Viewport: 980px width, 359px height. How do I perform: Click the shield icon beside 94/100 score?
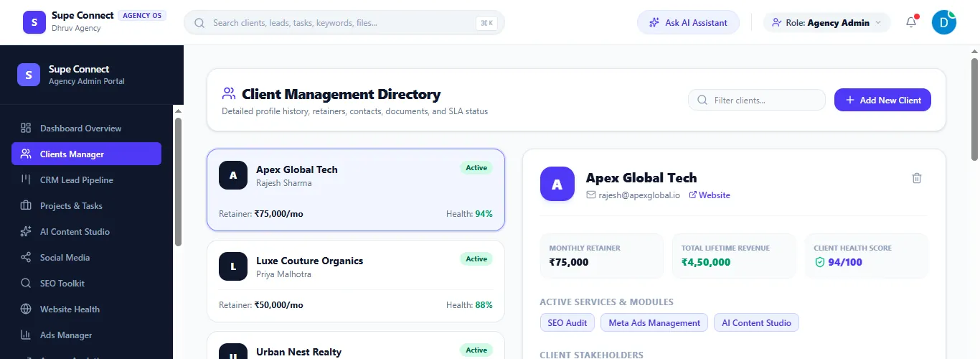[x=820, y=263]
